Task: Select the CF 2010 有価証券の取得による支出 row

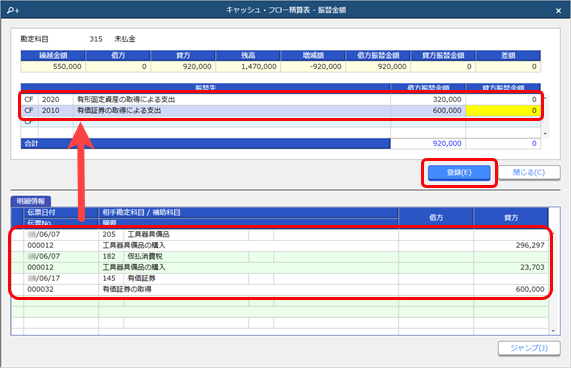Action: (280, 110)
